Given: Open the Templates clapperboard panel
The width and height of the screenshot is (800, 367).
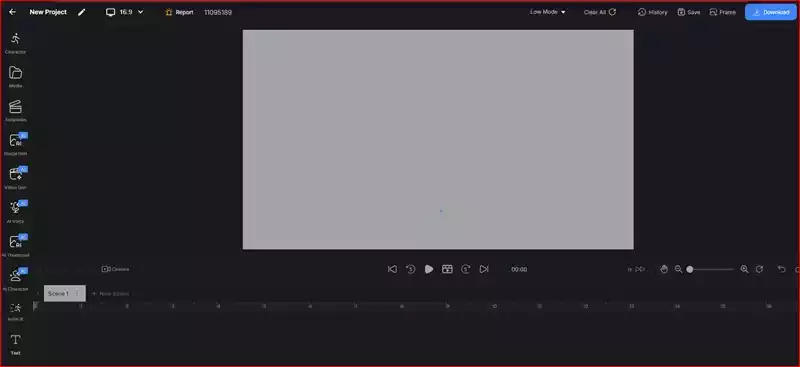Looking at the screenshot, I should 15,111.
